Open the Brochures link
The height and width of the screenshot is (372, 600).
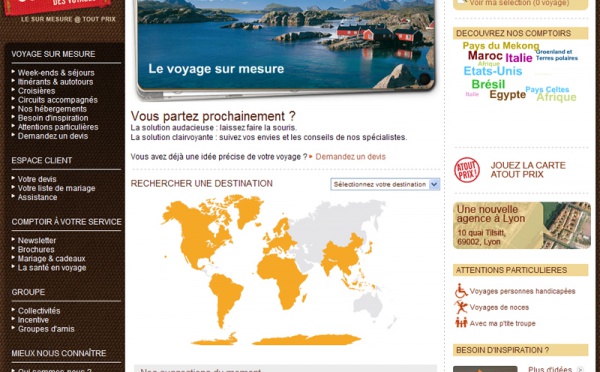36,250
